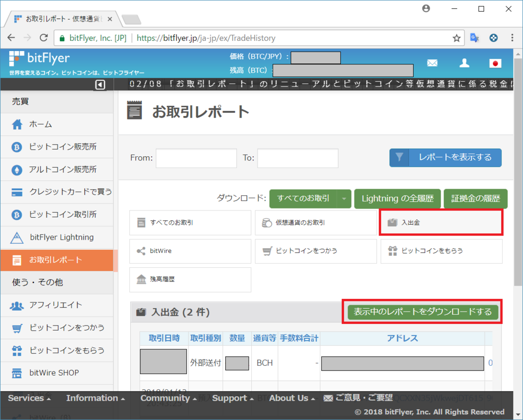The width and height of the screenshot is (523, 420).
Task: Click inside the From date field
Action: tap(196, 158)
